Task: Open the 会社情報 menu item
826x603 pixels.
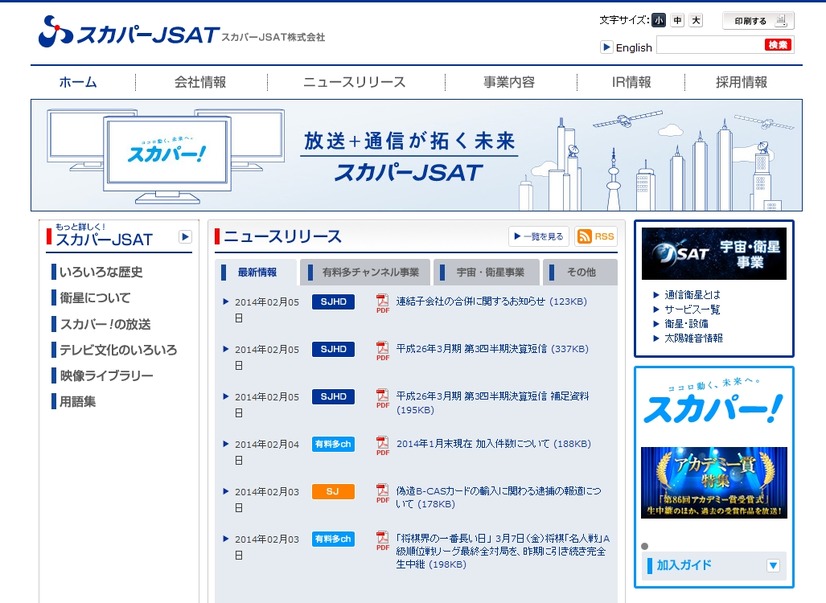Action: (200, 82)
